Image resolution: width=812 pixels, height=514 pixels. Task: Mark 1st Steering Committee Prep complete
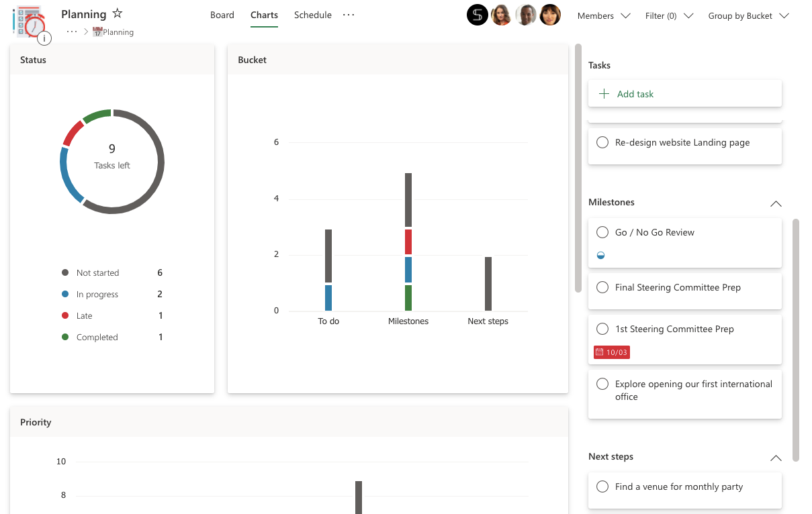pyautogui.click(x=602, y=329)
